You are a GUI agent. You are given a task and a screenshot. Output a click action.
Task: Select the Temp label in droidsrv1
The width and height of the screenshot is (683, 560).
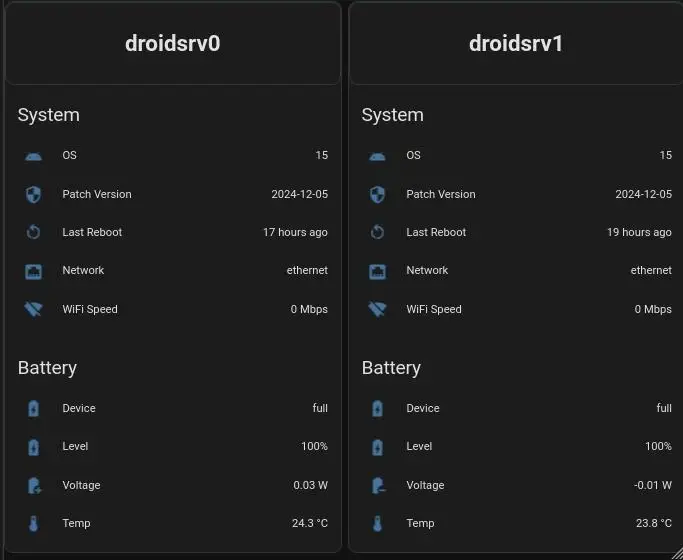click(420, 523)
